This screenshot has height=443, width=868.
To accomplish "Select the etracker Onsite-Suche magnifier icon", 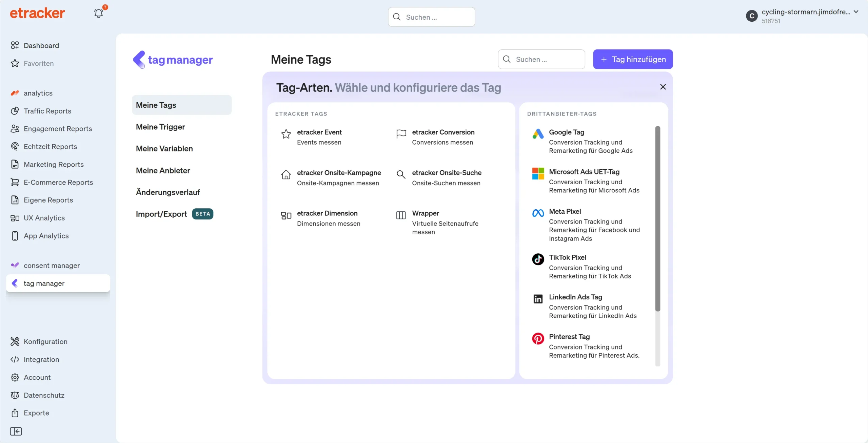I will [x=401, y=175].
